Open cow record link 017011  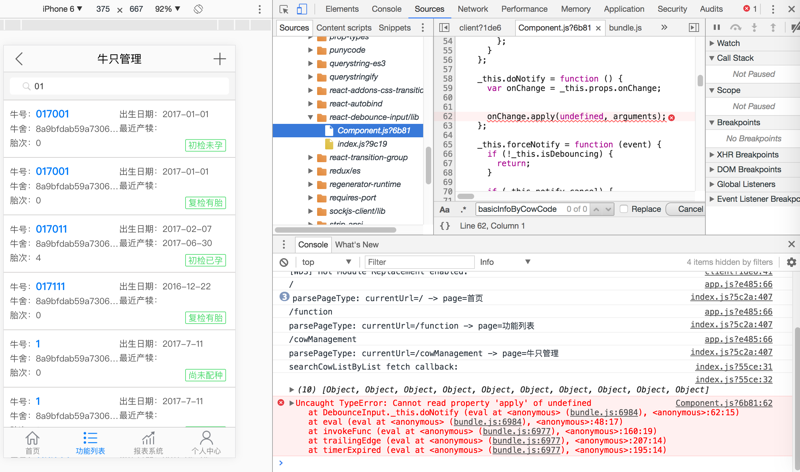coord(51,229)
